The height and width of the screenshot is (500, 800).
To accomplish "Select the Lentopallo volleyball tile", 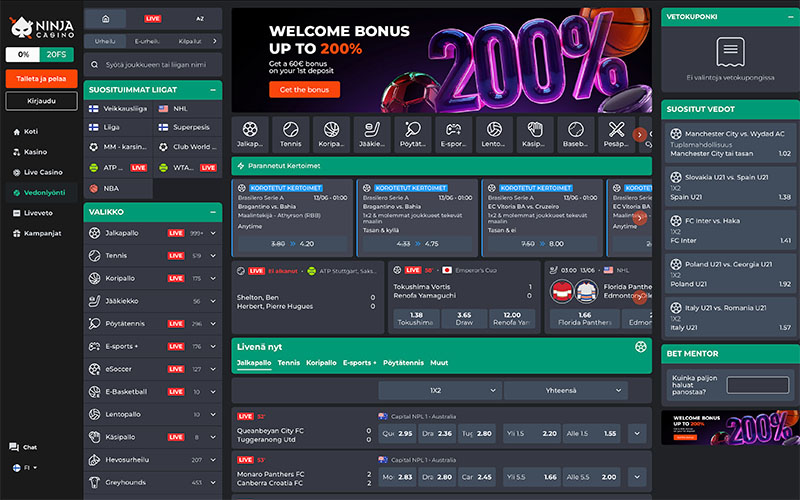I will 494,135.
